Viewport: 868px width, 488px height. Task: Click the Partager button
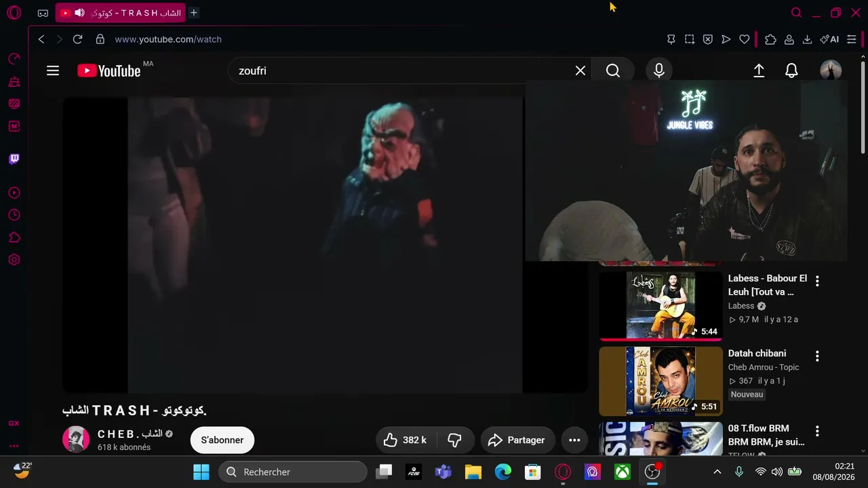(x=517, y=440)
